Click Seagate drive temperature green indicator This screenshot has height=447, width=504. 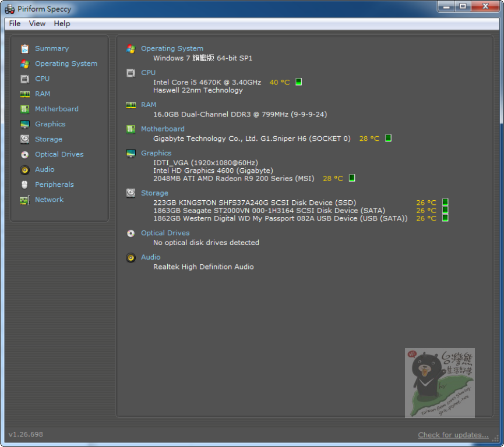point(445,210)
